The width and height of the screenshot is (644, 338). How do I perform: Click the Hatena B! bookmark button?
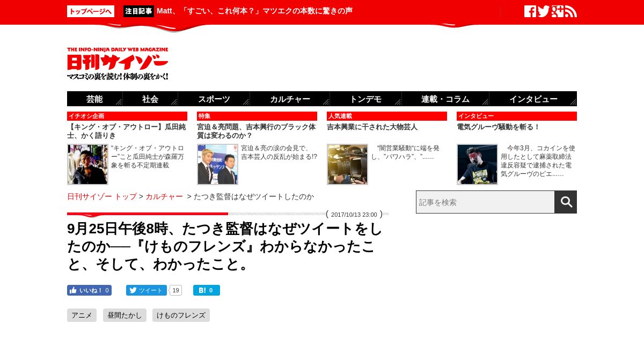pyautogui.click(x=207, y=290)
